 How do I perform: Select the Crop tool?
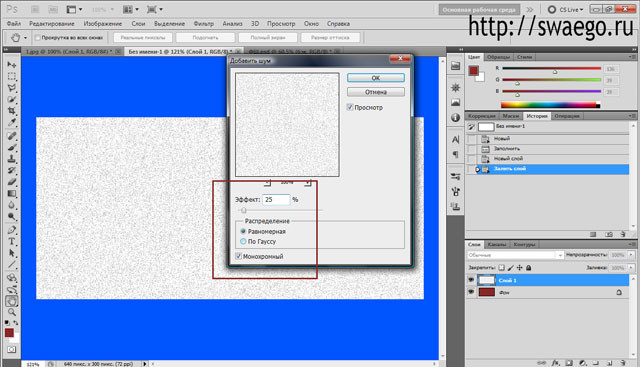click(x=12, y=111)
